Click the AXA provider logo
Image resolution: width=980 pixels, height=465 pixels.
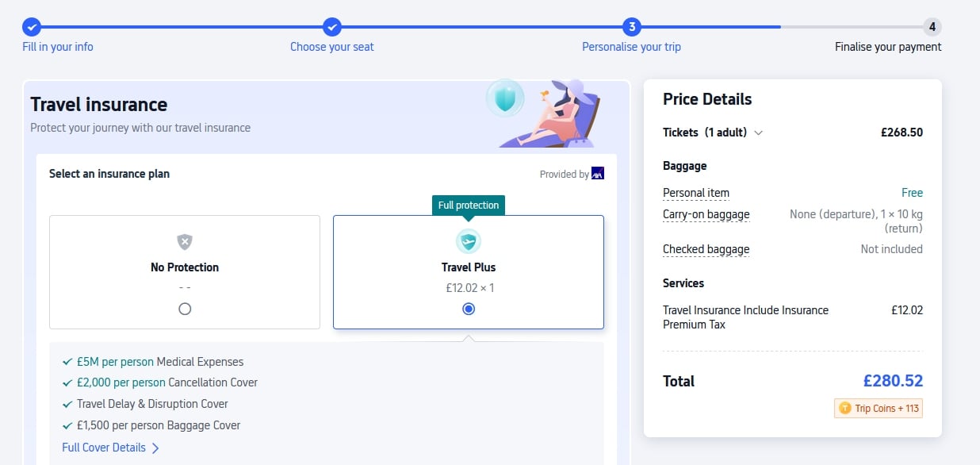pos(598,174)
